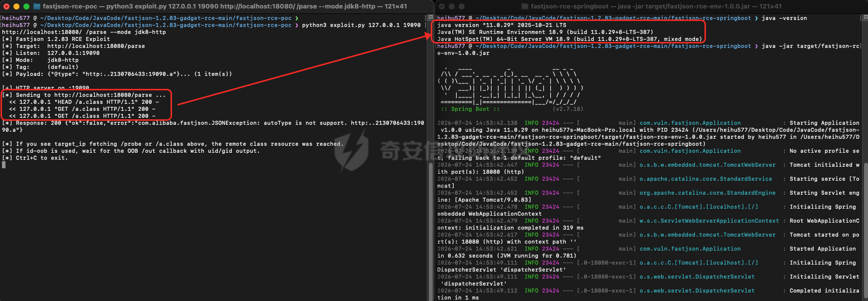
Task: Click the 'java -jar target/fastjson-rc' command
Action: coord(811,46)
